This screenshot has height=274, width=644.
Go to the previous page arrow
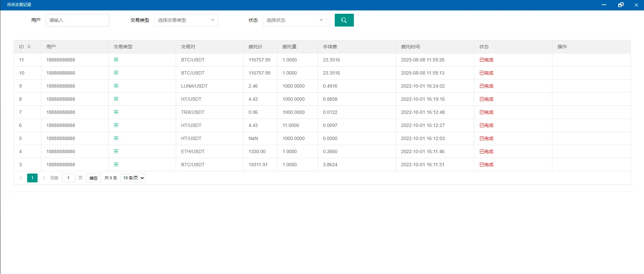pyautogui.click(x=21, y=178)
